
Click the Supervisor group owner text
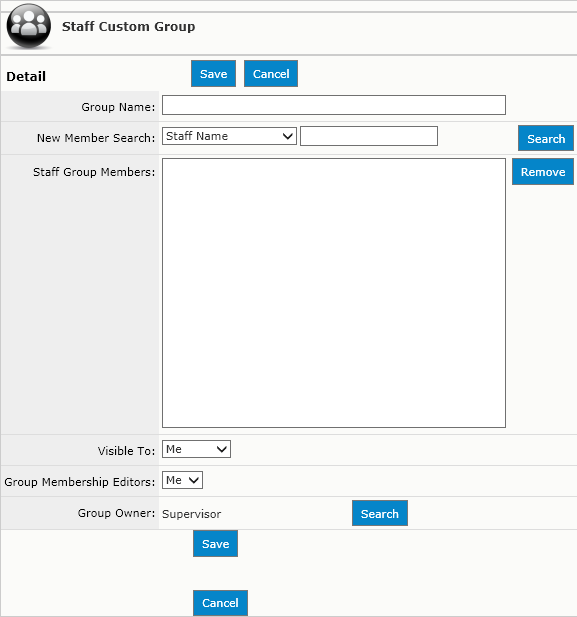(192, 514)
